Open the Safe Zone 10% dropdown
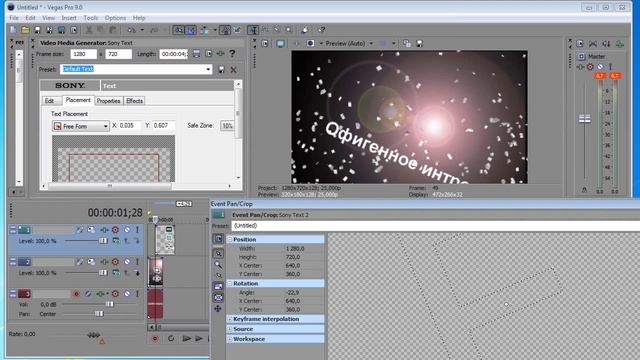 (227, 126)
